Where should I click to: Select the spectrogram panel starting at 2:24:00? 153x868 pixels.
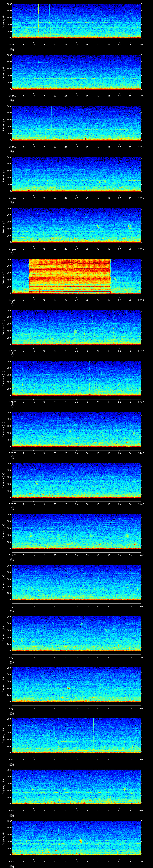coord(77,531)
